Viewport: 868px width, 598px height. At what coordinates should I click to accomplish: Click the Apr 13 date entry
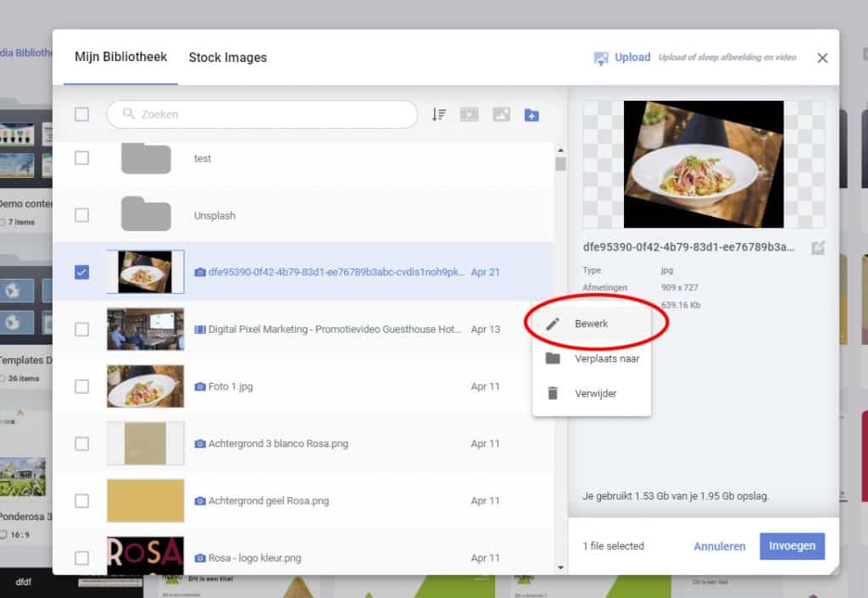point(485,329)
